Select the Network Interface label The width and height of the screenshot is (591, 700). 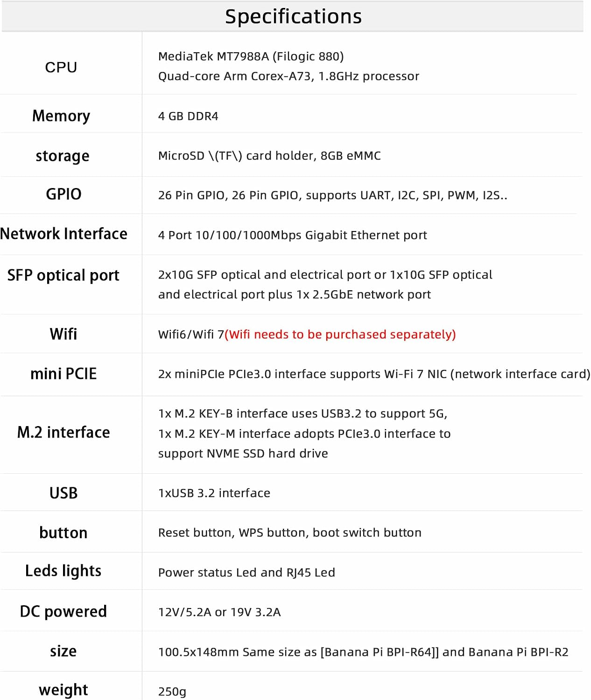[x=63, y=233]
